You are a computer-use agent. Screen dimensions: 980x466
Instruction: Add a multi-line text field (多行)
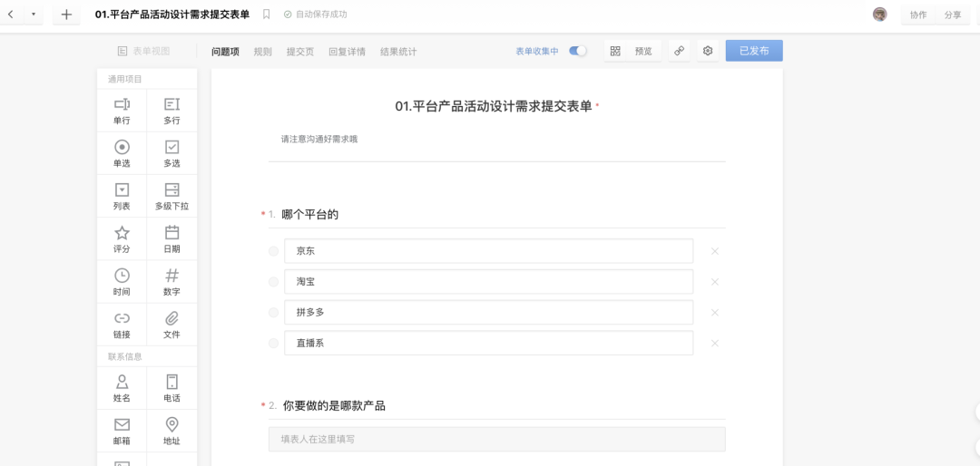171,111
